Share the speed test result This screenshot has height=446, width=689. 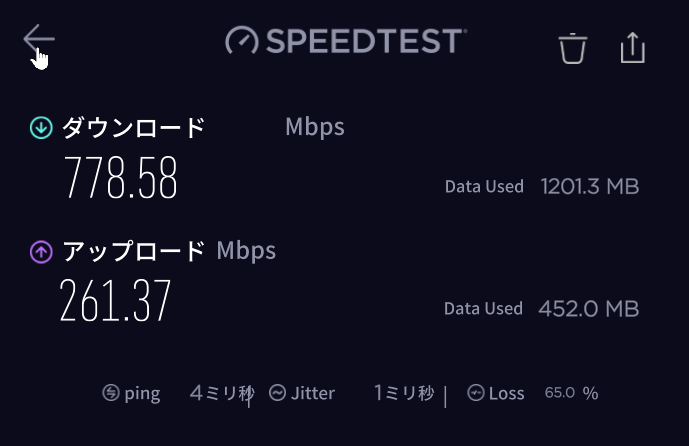pyautogui.click(x=632, y=47)
